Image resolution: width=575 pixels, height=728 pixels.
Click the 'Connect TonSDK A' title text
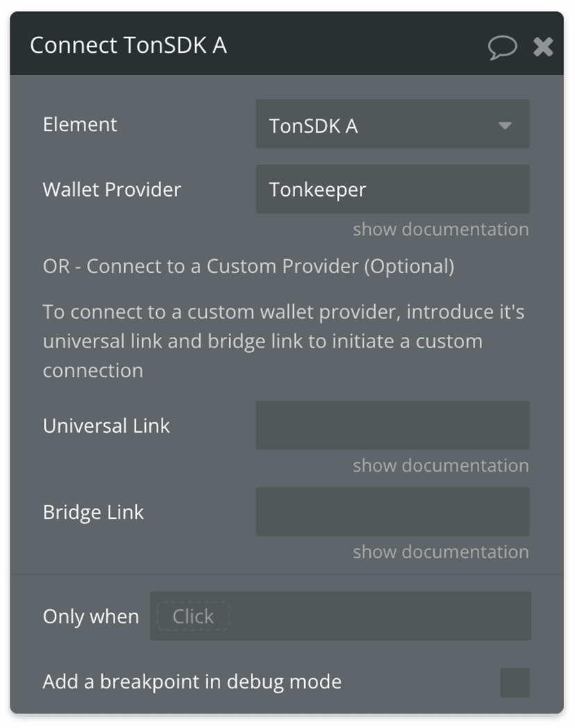pos(128,46)
